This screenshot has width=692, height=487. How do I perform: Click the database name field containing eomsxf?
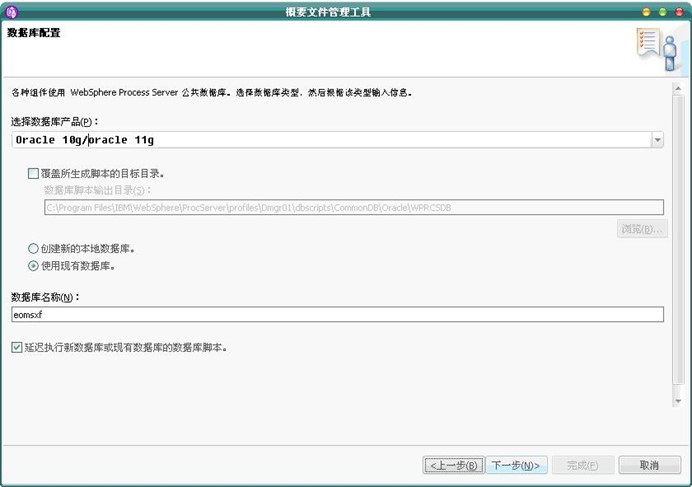pos(337,314)
